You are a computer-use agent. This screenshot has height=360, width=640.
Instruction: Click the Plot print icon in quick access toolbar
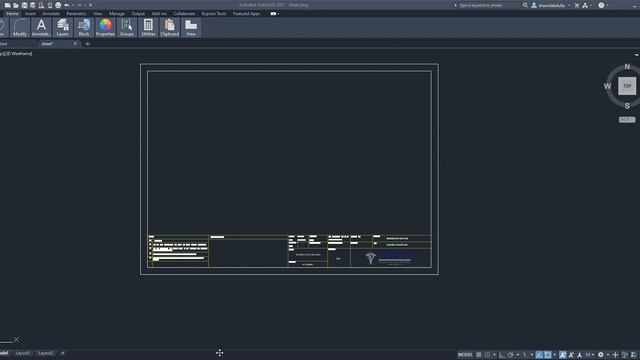pos(58,5)
